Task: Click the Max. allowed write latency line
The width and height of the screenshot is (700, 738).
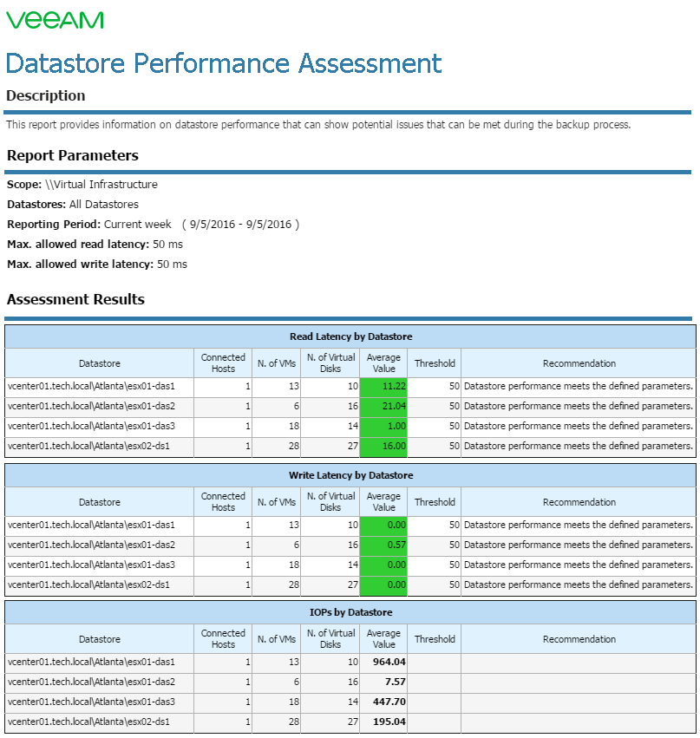Action: (97, 264)
